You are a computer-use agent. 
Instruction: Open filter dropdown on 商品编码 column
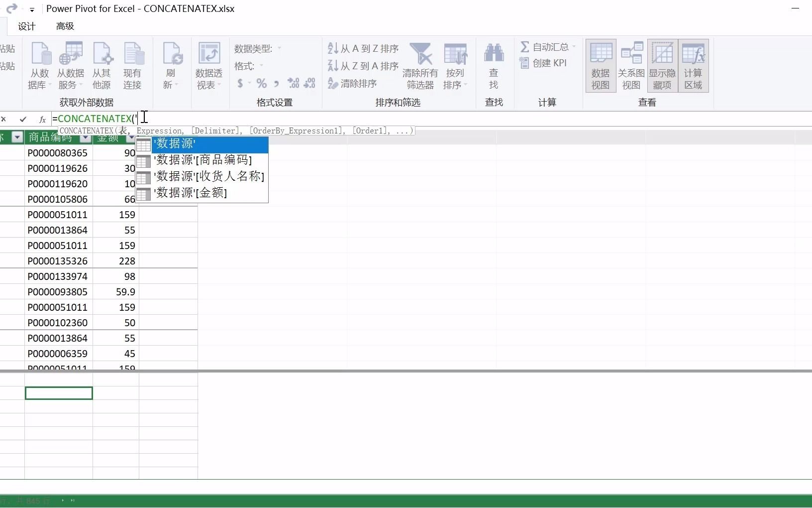(85, 137)
